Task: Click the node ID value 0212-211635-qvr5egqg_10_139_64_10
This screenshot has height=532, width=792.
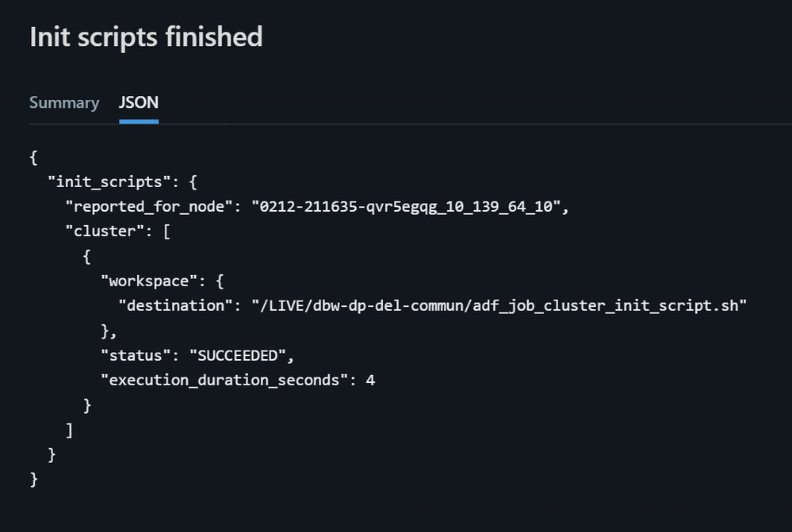Action: click(407, 207)
